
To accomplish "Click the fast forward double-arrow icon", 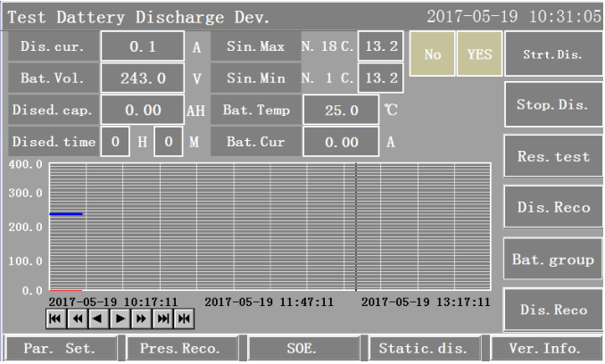I will click(x=141, y=318).
